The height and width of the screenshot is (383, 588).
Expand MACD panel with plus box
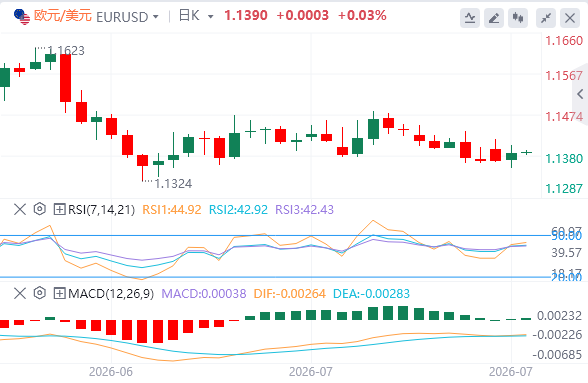[59, 293]
